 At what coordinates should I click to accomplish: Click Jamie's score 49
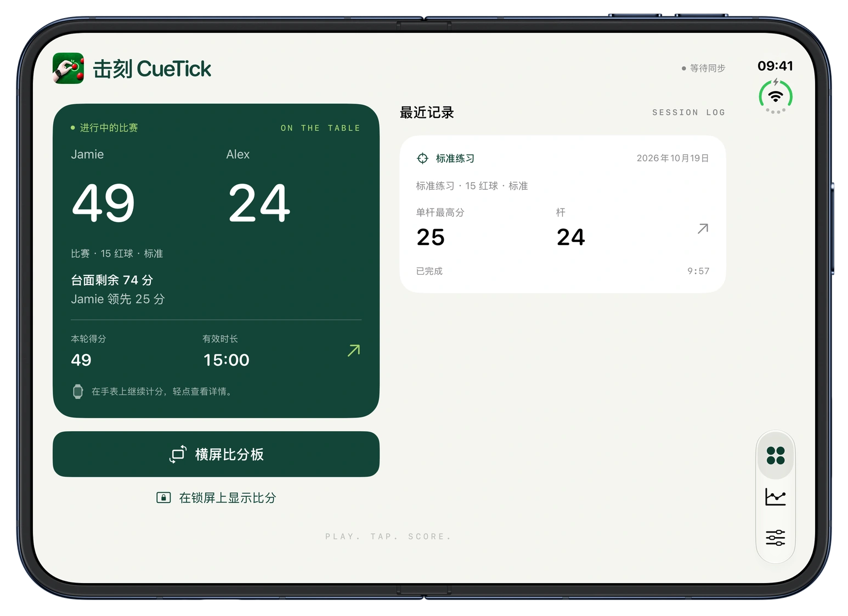point(104,203)
